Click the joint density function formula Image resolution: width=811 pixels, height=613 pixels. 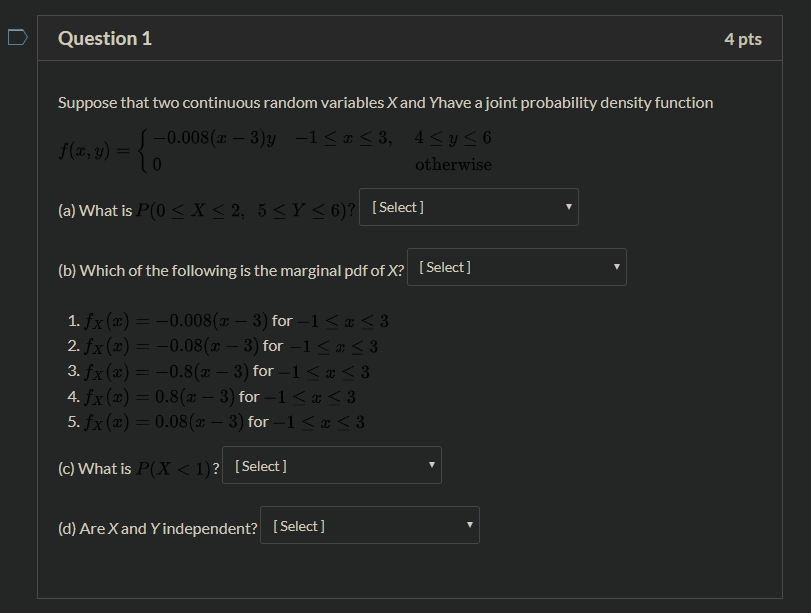[270, 150]
